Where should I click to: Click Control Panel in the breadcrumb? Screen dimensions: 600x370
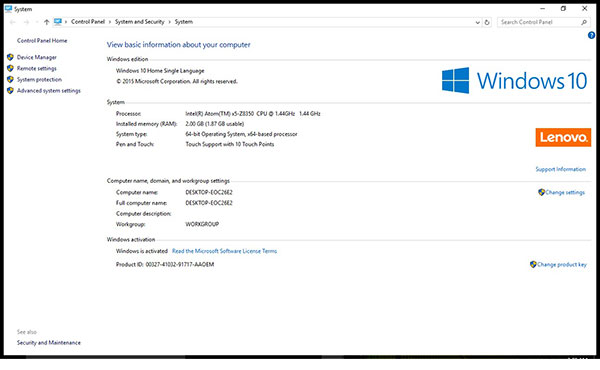(88, 22)
